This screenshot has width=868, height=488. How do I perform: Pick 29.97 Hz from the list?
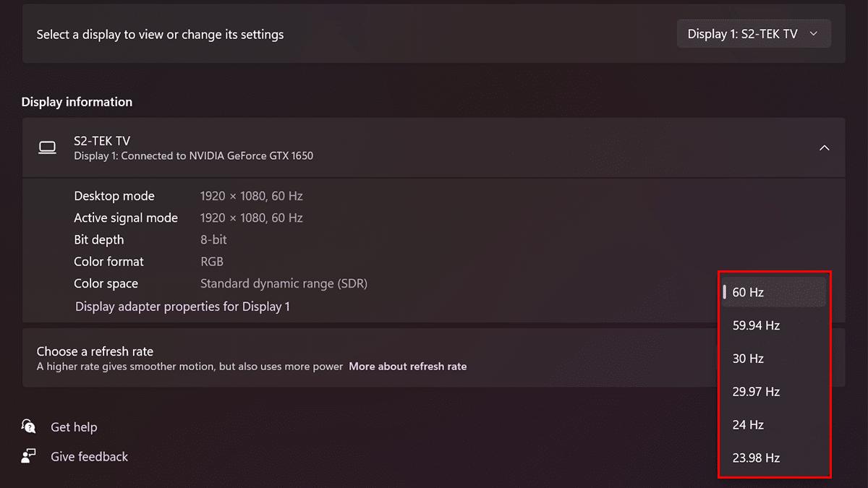pyautogui.click(x=756, y=392)
